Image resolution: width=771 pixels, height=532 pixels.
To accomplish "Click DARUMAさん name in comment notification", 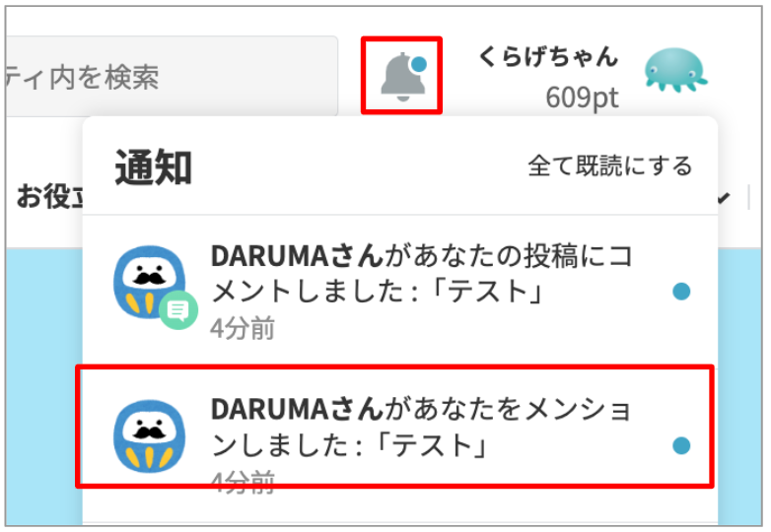I will 297,256.
